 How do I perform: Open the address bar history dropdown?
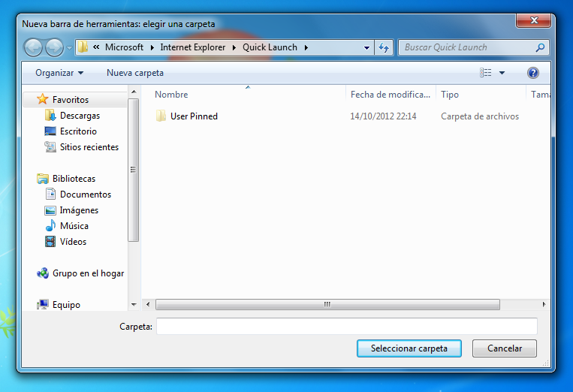tap(366, 47)
